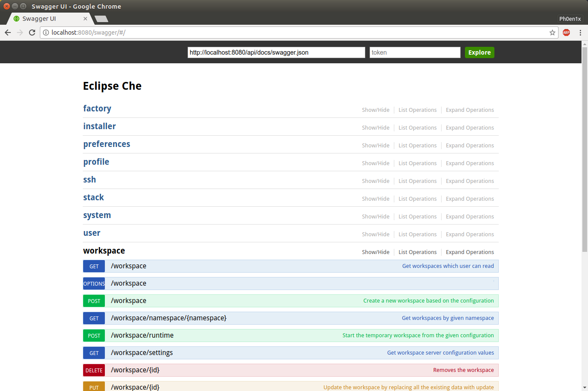588x391 pixels.
Task: Click Expand Operations for factory
Action: [470, 110]
